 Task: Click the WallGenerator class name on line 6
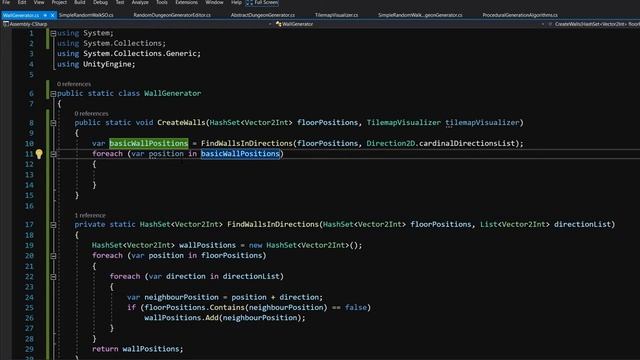pyautogui.click(x=172, y=93)
